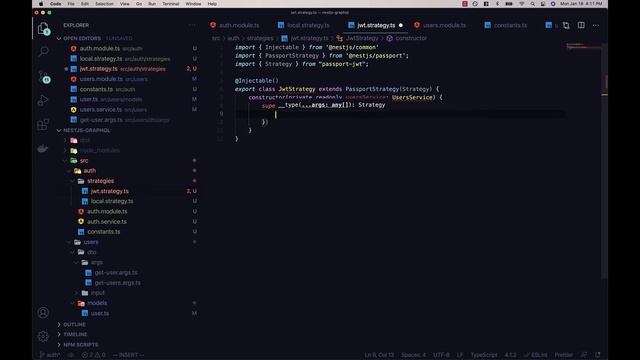
Task: Collapse the auth folder
Action: (x=69, y=171)
